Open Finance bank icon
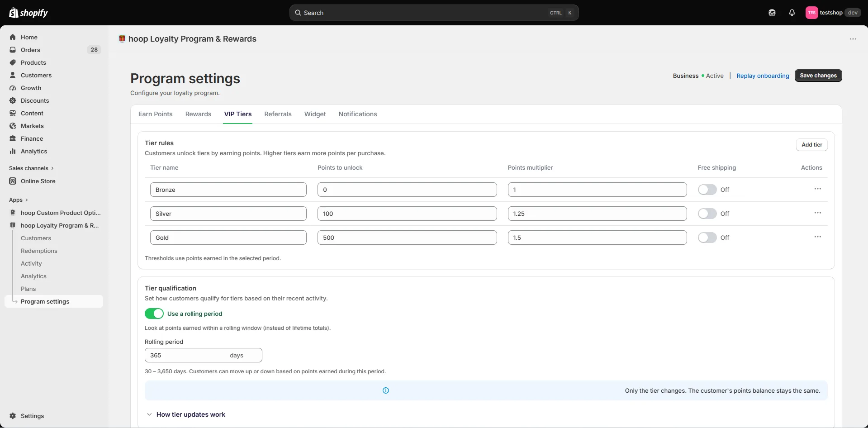Image resolution: width=868 pixels, height=428 pixels. tap(13, 138)
